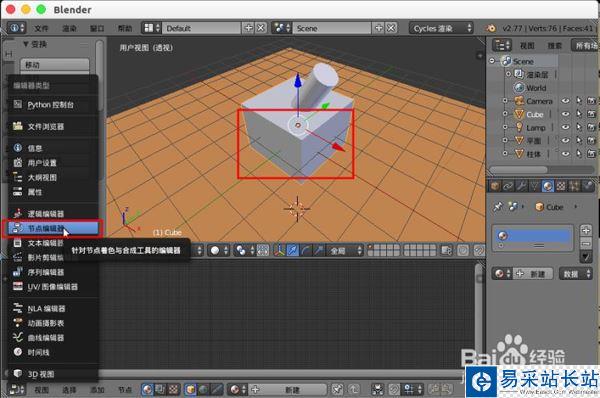Image resolution: width=600 pixels, height=398 pixels.
Task: Open the Material properties tab
Action: (x=548, y=186)
